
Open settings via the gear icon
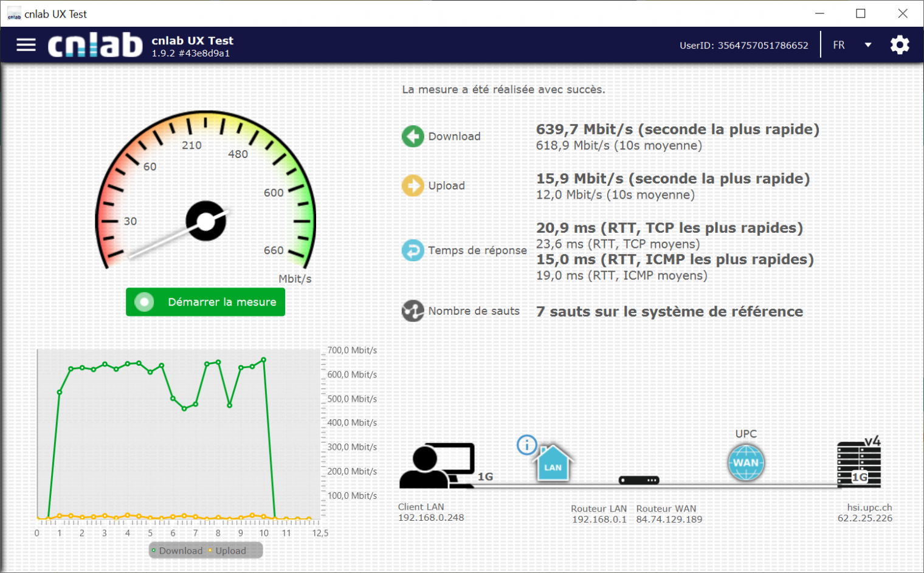[900, 45]
